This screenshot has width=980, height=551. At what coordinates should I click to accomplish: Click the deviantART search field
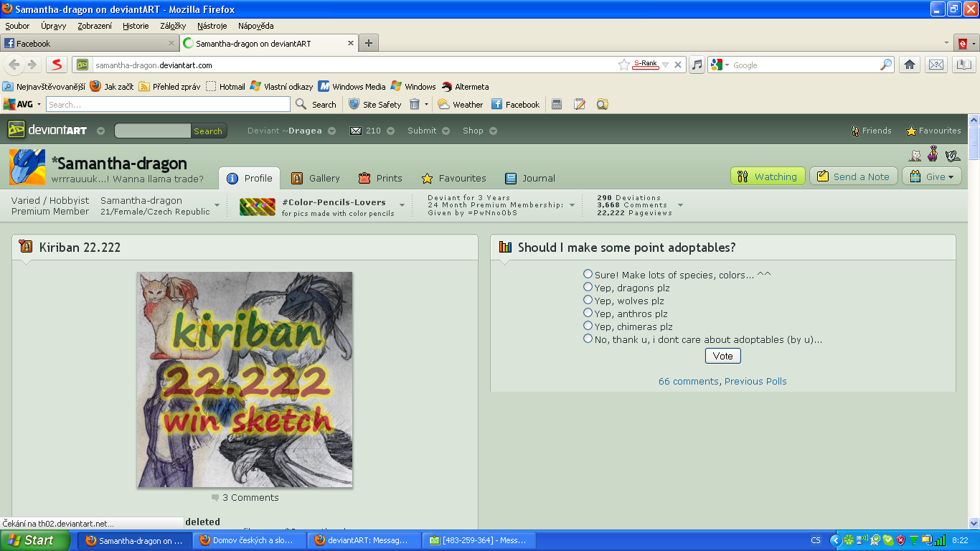(x=153, y=131)
